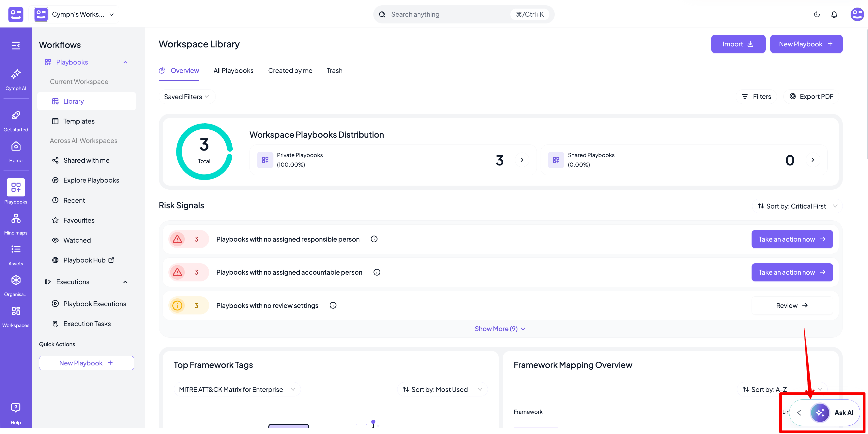
Task: Take action on no responsible person
Action: pyautogui.click(x=792, y=239)
